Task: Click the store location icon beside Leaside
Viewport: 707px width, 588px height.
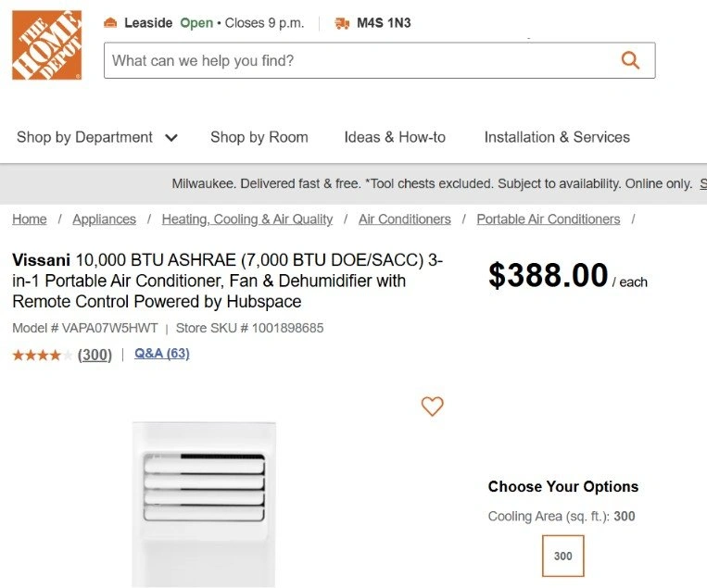Action: point(110,22)
